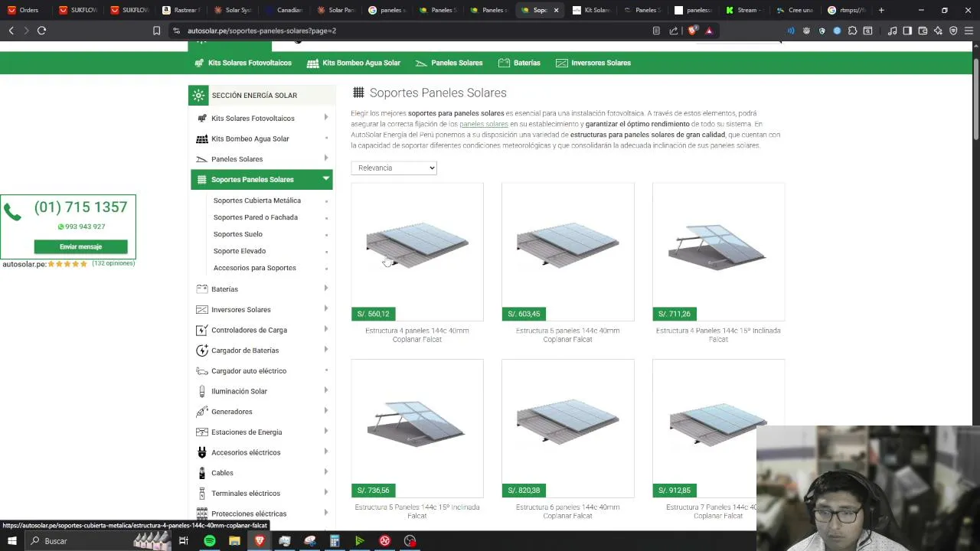Click the sidebar Inversores Solares icon
The width and height of the screenshot is (980, 551).
202,309
